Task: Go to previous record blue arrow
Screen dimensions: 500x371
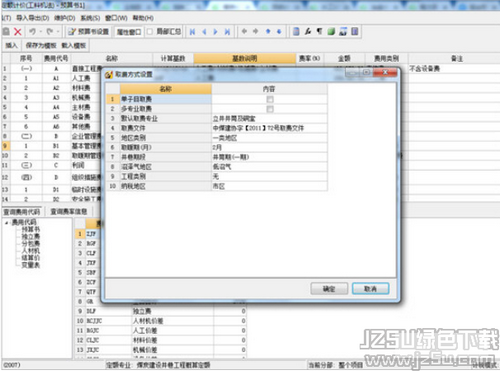Action: [204, 32]
